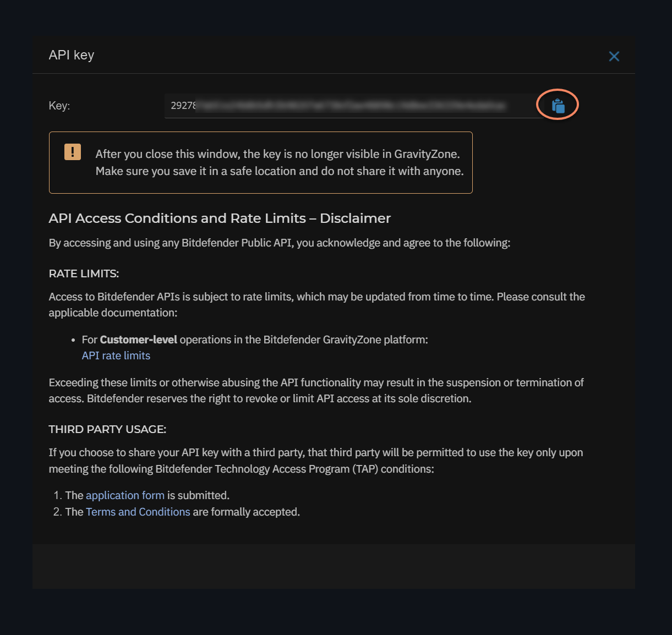
Task: Click 'Exceeding these limits or otherwise abusing' paragraph
Action: point(316,390)
